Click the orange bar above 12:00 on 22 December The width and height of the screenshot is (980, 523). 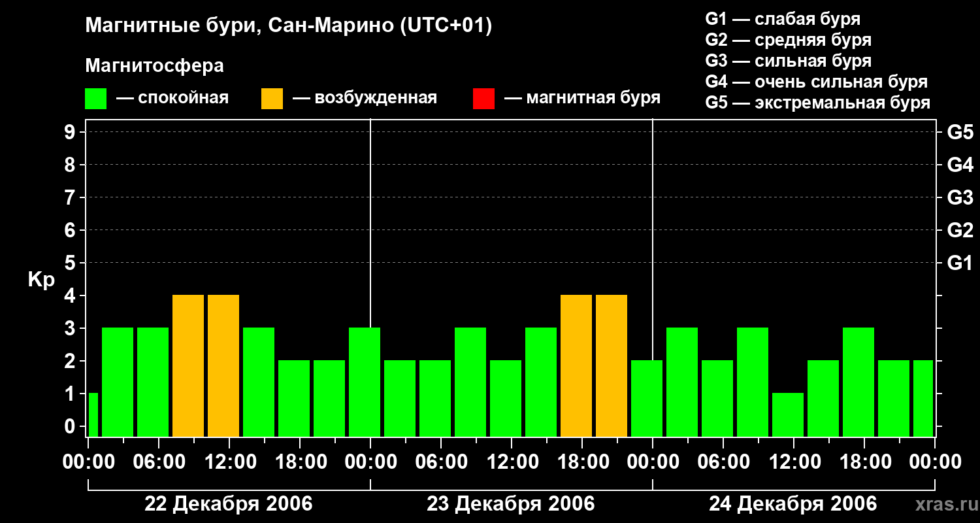(x=223, y=365)
